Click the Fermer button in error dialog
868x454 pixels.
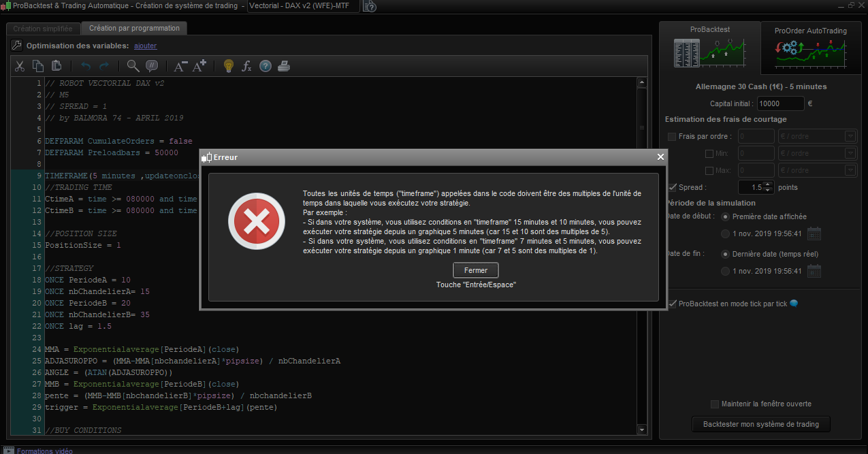[x=476, y=270]
